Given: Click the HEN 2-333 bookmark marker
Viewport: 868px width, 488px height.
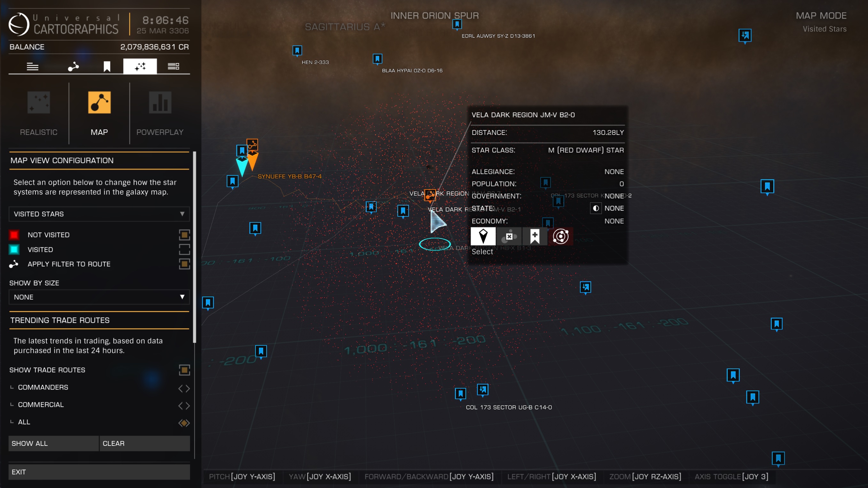Looking at the screenshot, I should pyautogui.click(x=297, y=51).
